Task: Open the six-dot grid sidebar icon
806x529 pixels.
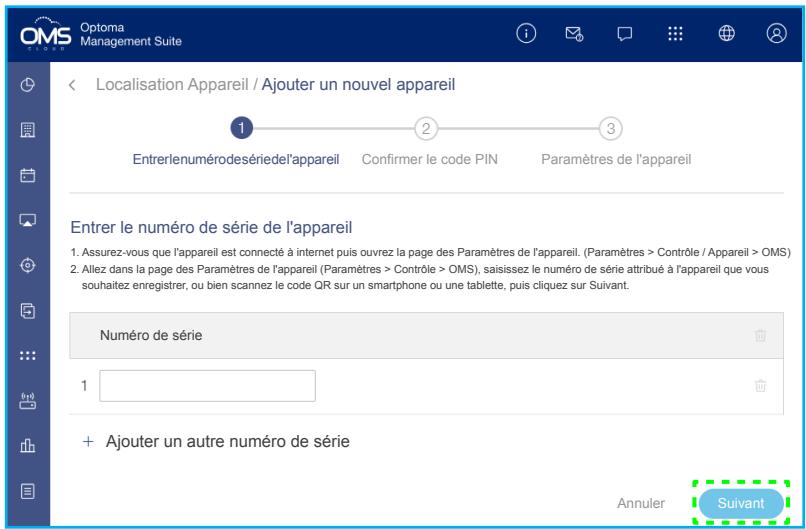Action: pyautogui.click(x=28, y=355)
